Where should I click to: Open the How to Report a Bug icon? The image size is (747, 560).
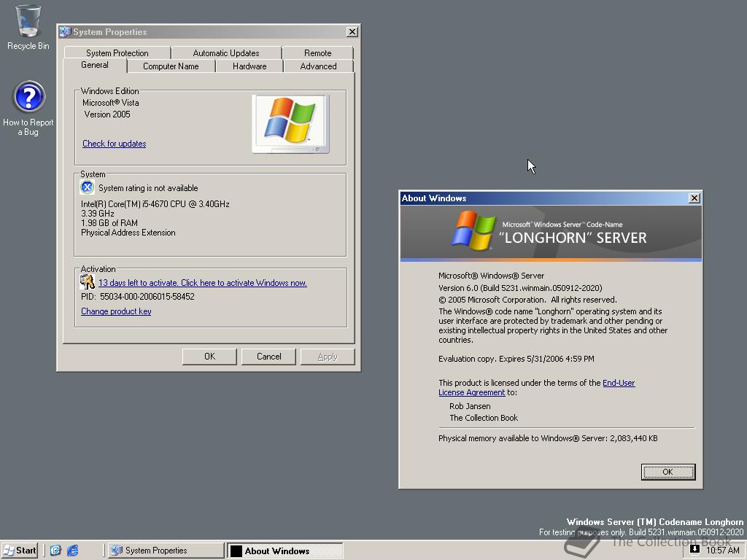point(28,109)
